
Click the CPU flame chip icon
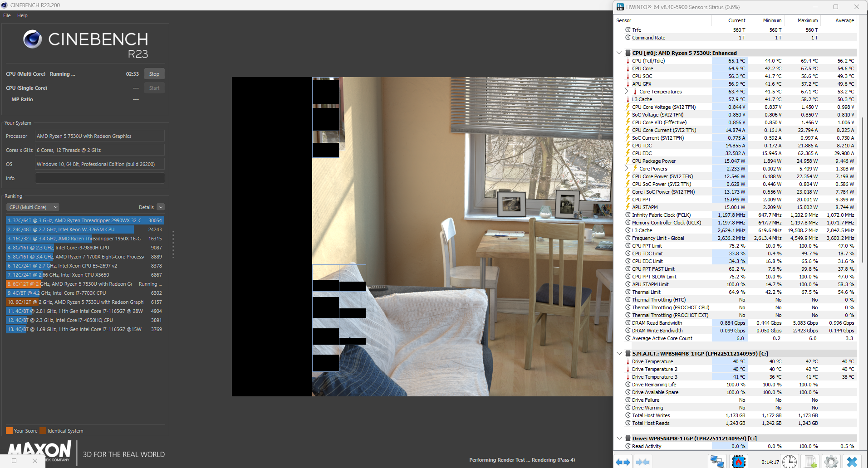tap(739, 462)
